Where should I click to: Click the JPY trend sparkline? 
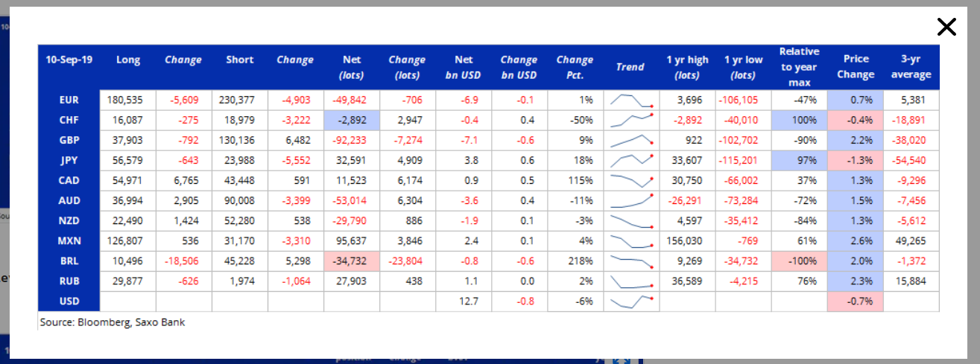pyautogui.click(x=630, y=160)
